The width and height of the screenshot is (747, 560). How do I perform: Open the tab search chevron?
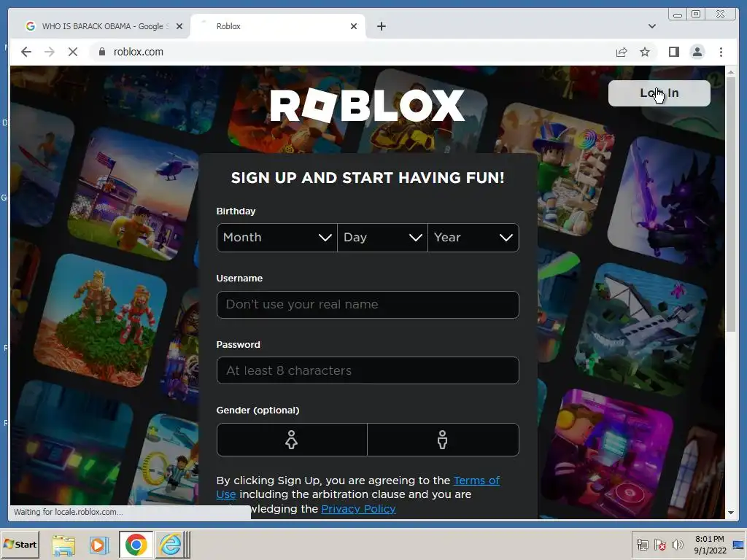coord(651,26)
